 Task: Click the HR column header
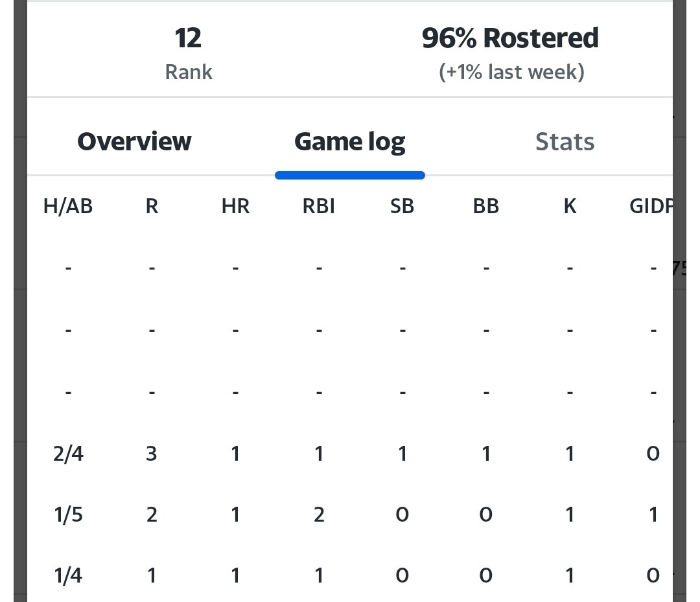pyautogui.click(x=235, y=206)
